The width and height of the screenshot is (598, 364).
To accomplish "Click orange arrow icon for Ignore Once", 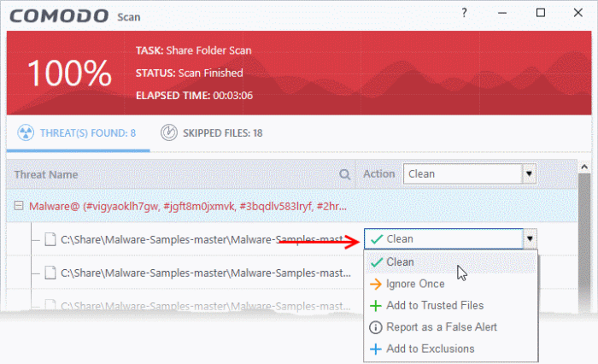I will click(x=376, y=284).
